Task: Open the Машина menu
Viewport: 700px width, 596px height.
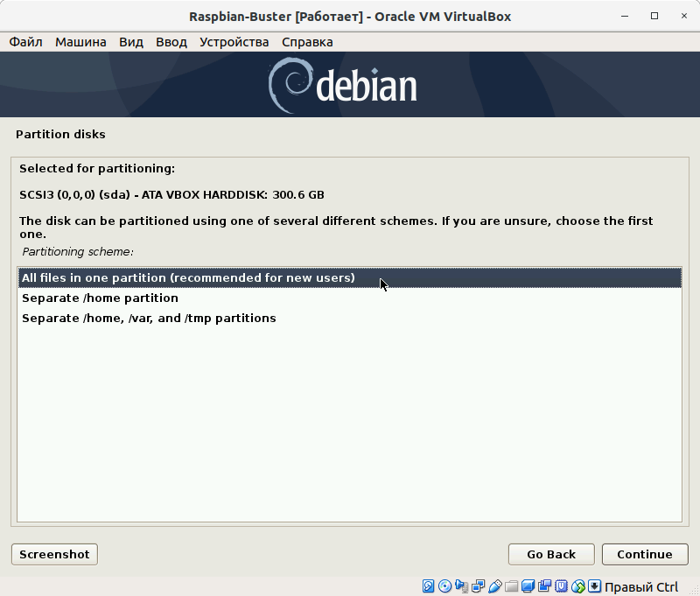Action: pyautogui.click(x=80, y=42)
